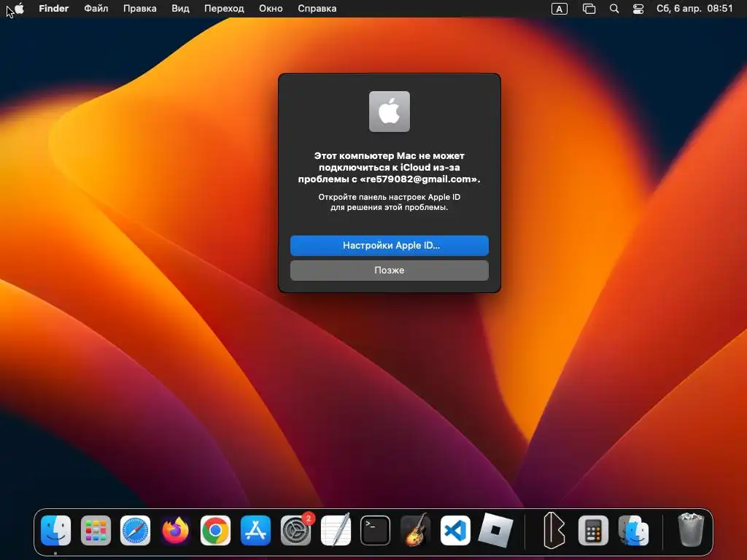Screen dimensions: 747x560
Task: Open the B-shaped app in Dock
Action: [x=554, y=531]
